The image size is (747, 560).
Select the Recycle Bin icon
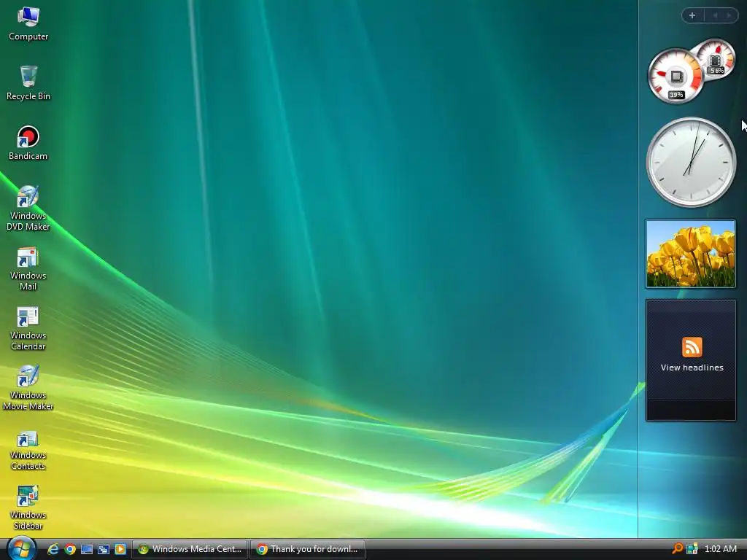(x=28, y=83)
